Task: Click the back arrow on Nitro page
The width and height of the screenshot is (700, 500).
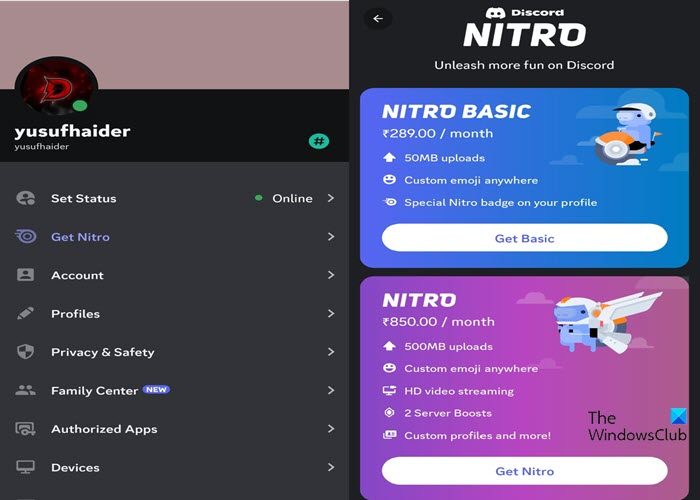Action: click(x=378, y=19)
